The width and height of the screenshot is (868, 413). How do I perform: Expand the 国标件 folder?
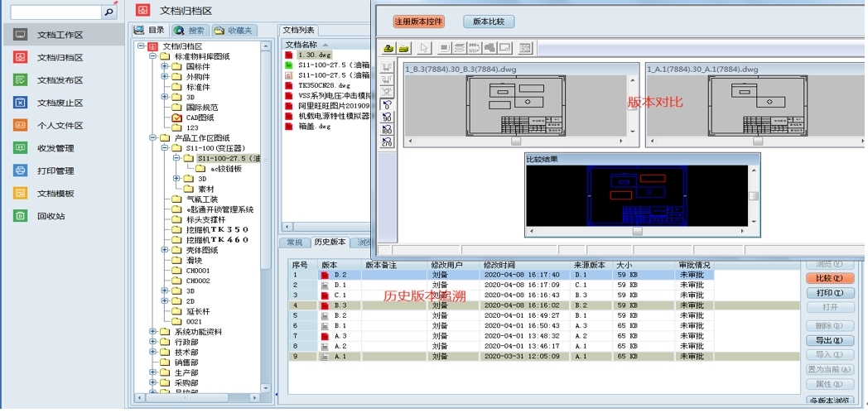[x=165, y=66]
